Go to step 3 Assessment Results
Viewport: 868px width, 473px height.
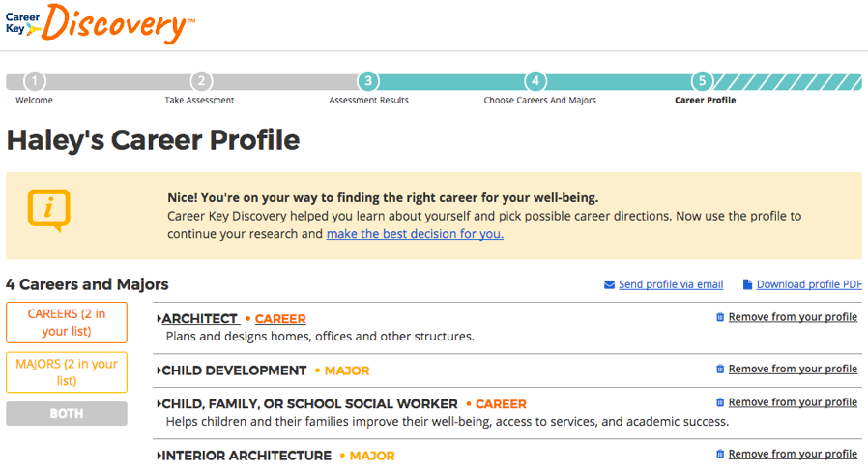[368, 81]
